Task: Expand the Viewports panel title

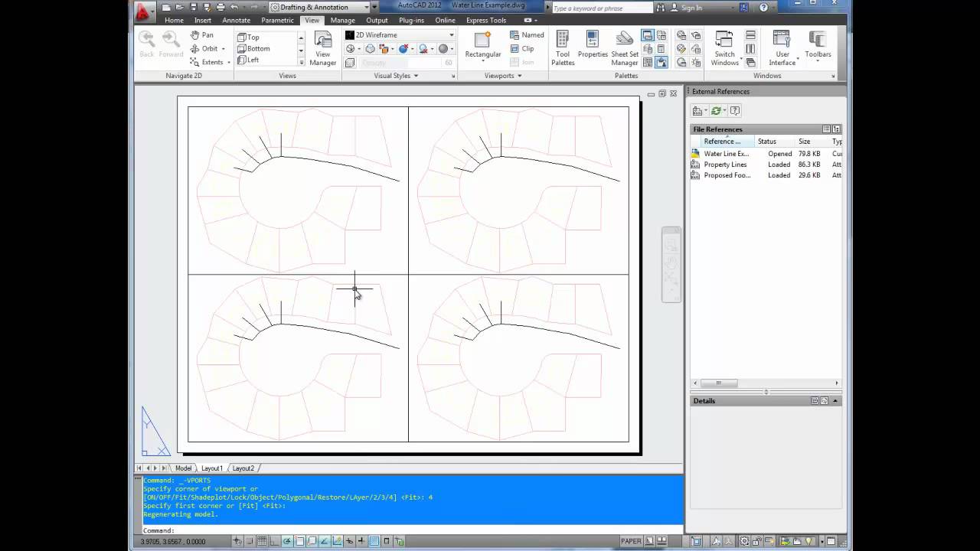Action: (x=503, y=76)
